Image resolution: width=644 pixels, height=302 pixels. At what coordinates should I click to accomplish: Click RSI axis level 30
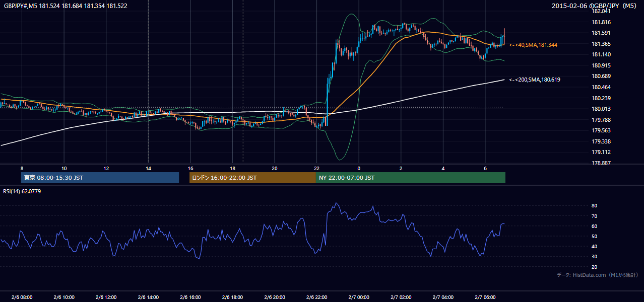(x=594, y=257)
